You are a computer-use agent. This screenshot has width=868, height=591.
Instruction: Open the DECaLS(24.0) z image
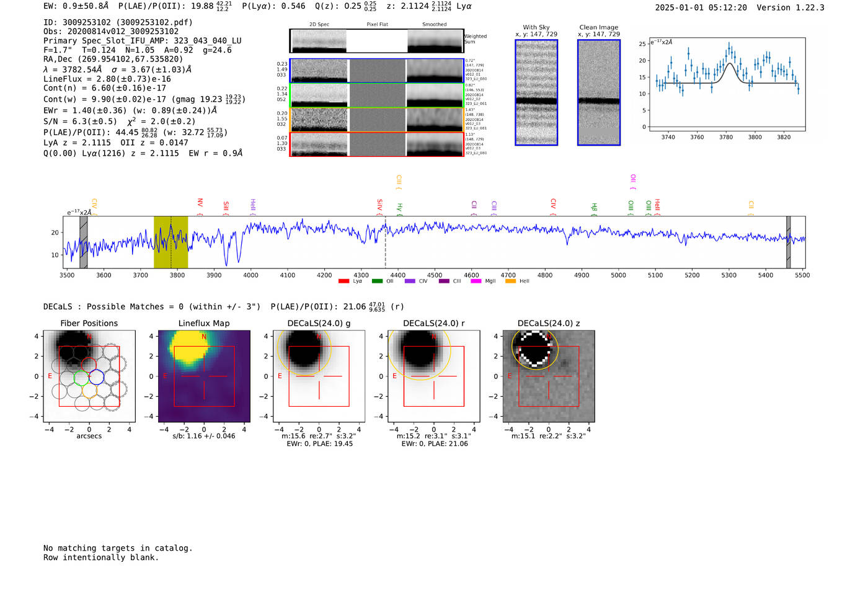(x=549, y=376)
